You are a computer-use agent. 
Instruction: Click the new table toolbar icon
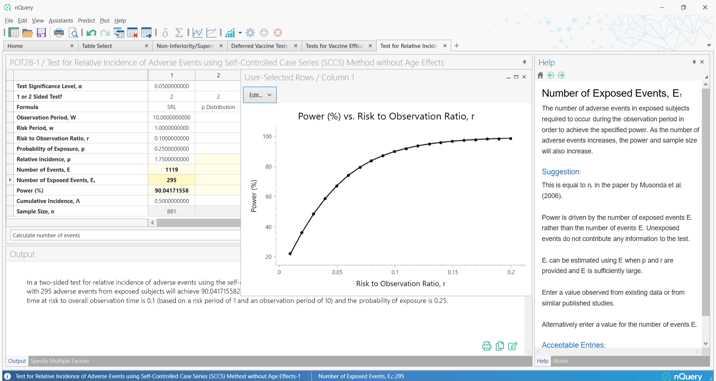point(14,32)
